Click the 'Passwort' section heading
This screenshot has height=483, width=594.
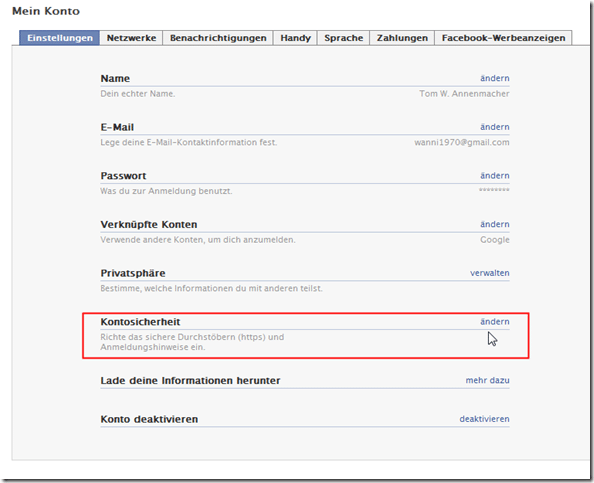123,176
